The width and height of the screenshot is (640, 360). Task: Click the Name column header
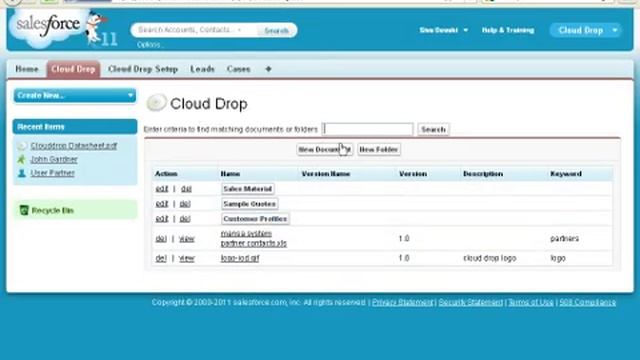click(x=230, y=174)
